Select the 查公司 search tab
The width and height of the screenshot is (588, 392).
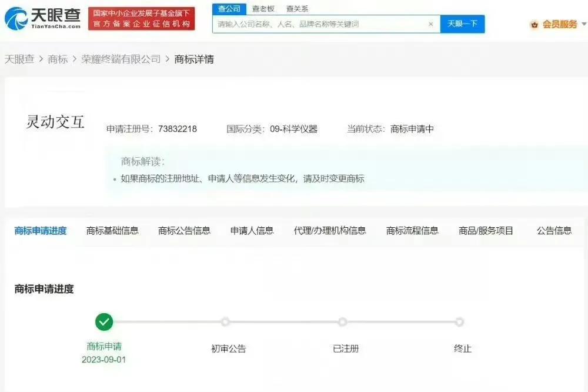[229, 9]
